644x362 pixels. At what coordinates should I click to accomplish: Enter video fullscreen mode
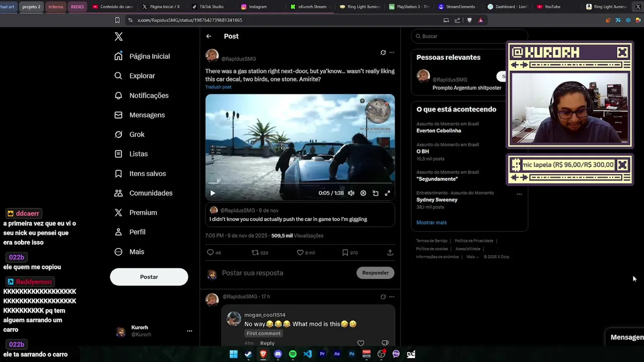coord(387,193)
